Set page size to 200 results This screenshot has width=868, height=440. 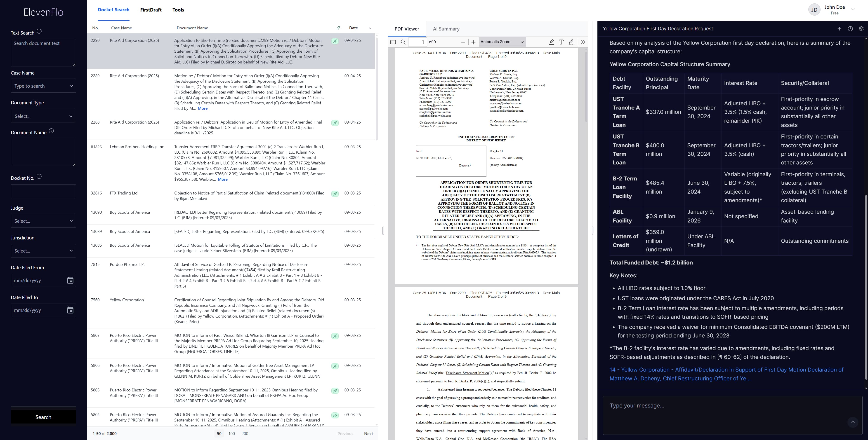(x=245, y=434)
